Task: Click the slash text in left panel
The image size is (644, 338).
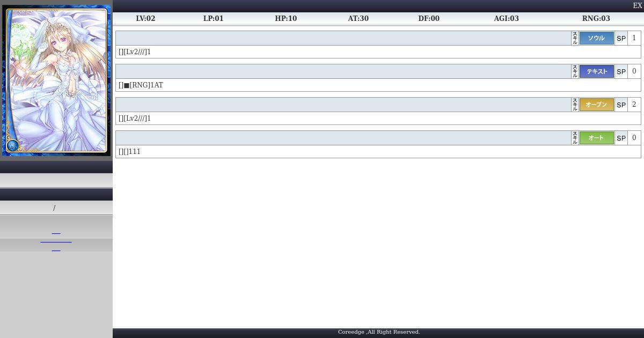Action: click(54, 208)
